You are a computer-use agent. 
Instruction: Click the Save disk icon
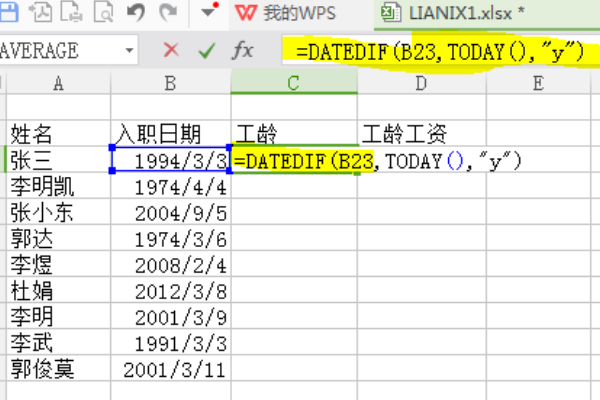pyautogui.click(x=8, y=11)
